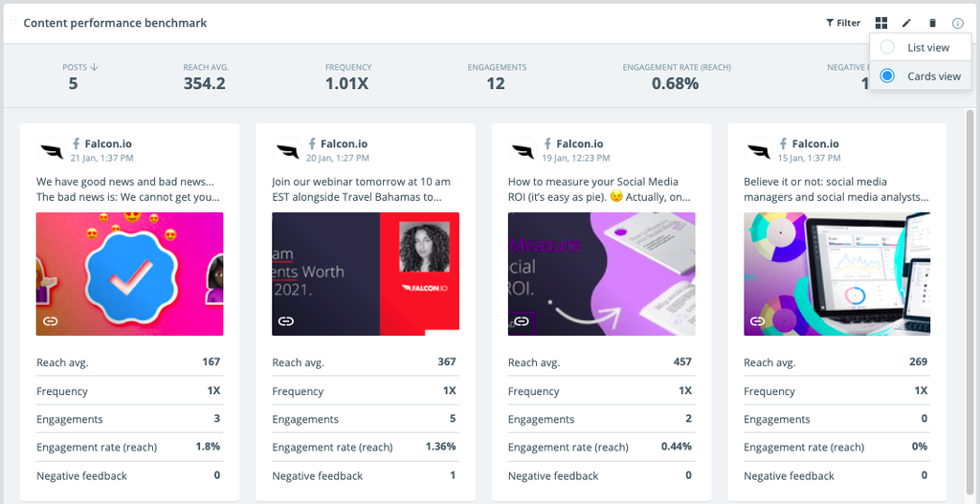Click link icon on the Social Media ROI image
Screen dimensions: 980x504
pos(522,321)
